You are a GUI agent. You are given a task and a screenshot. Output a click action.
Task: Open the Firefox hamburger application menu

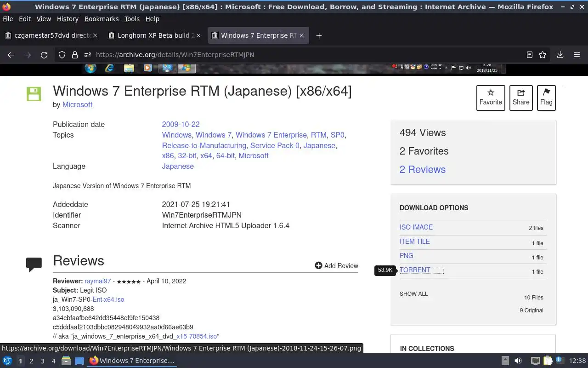coord(577,55)
